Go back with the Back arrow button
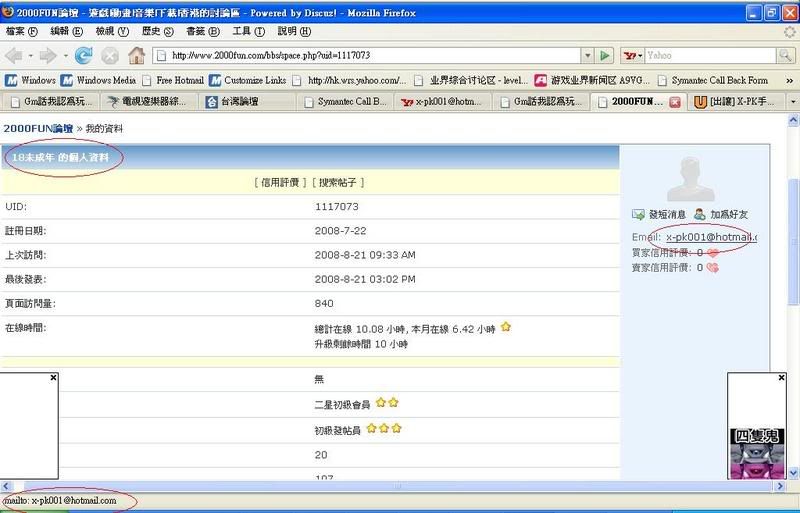800x513 pixels. coord(14,55)
